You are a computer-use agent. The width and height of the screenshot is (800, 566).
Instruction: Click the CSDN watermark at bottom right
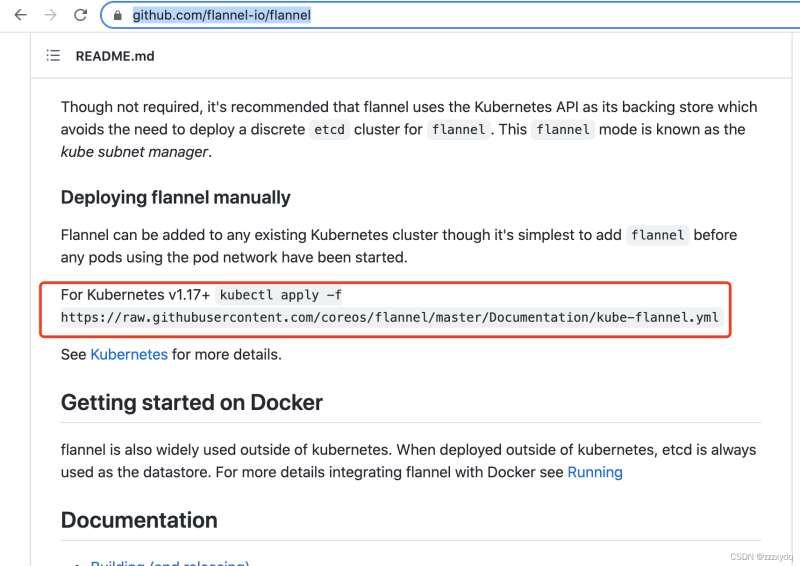760,556
